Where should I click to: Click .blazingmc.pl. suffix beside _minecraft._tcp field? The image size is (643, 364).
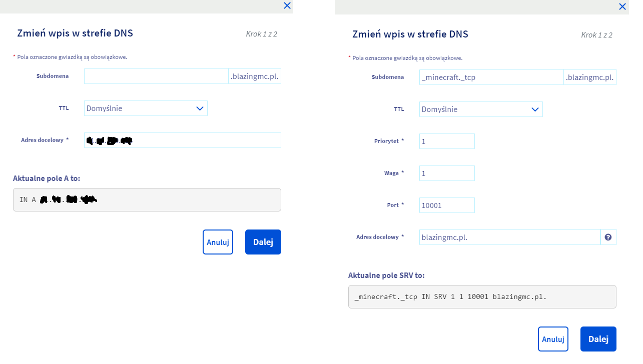[590, 77]
